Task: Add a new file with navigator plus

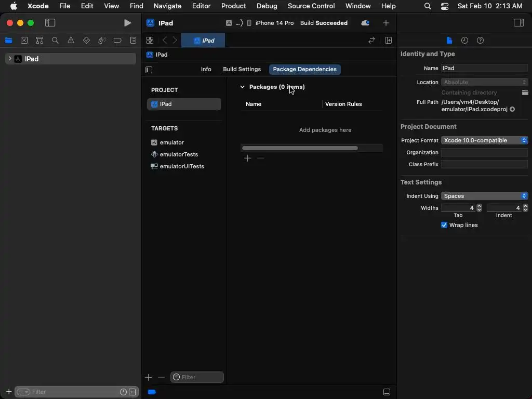Action: point(9,392)
